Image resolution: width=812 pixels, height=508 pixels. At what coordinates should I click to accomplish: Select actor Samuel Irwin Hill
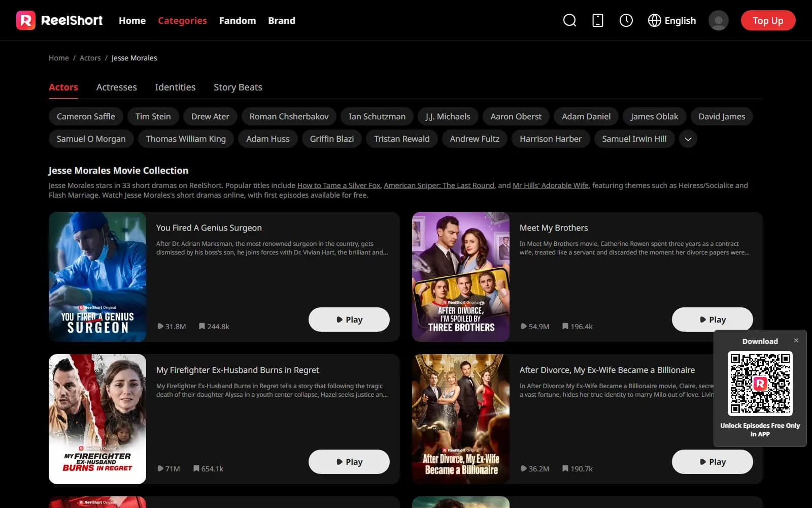click(x=634, y=139)
